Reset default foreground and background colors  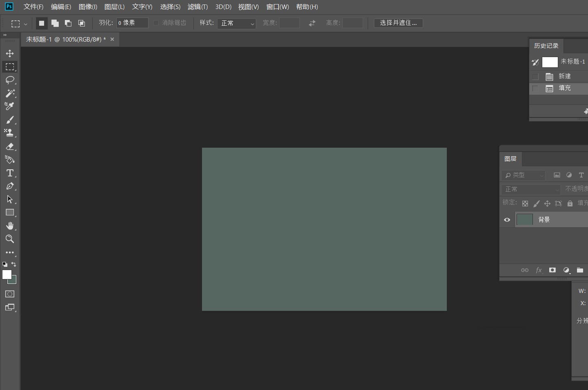5,264
